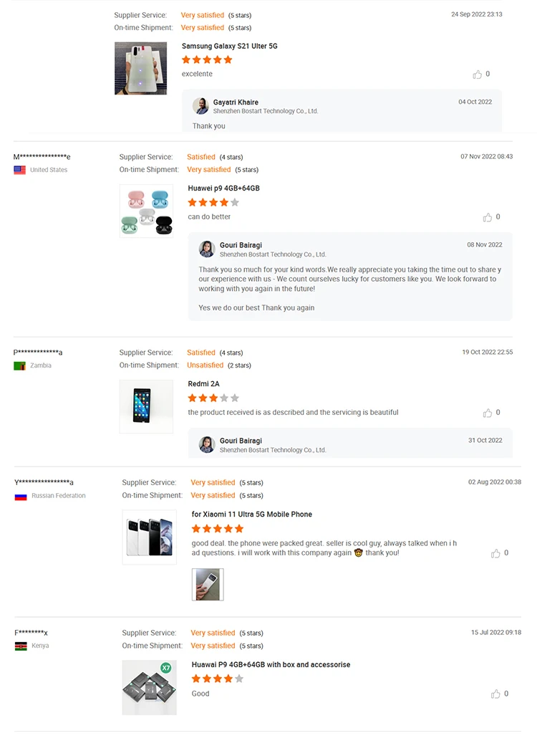Image resolution: width=537 pixels, height=756 pixels.
Task: Open "for Xiaomi 11 Ultra 5G Mobile Phone" link
Action: tap(251, 514)
